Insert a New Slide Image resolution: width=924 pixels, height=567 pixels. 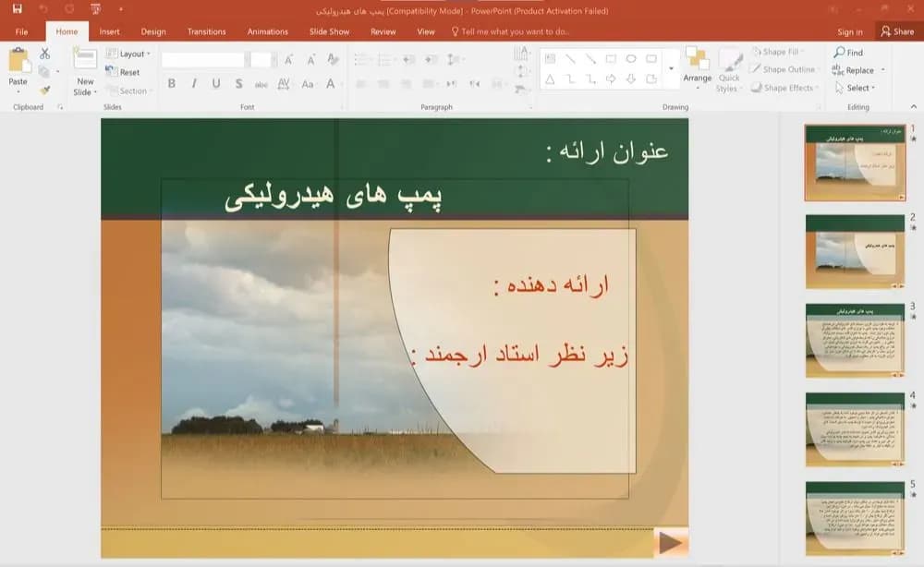[x=85, y=71]
